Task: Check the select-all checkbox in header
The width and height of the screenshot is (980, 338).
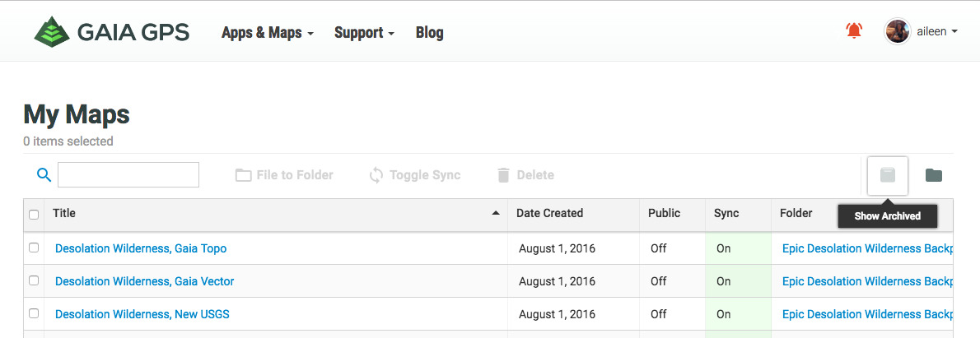Action: 34,214
